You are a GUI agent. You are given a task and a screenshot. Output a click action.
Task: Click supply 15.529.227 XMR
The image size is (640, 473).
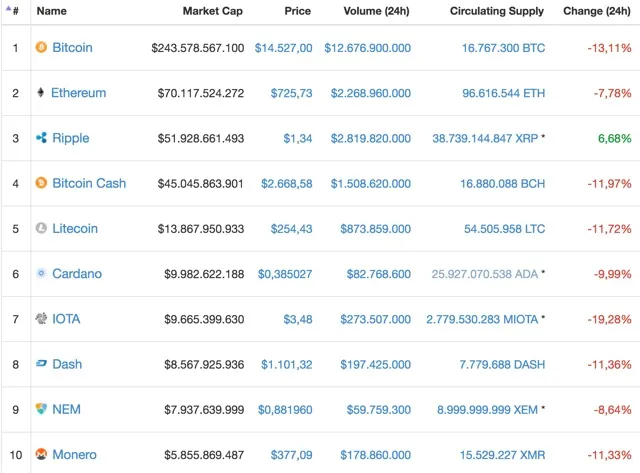tap(502, 455)
